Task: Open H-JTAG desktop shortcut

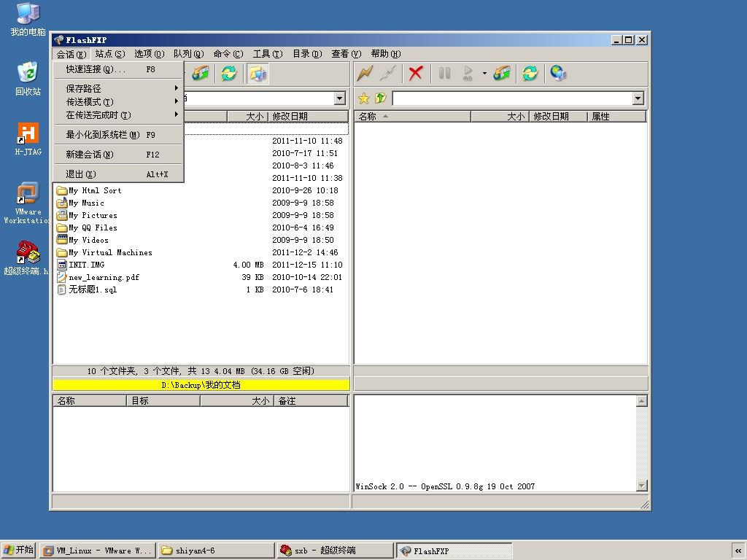Action: 28,139
